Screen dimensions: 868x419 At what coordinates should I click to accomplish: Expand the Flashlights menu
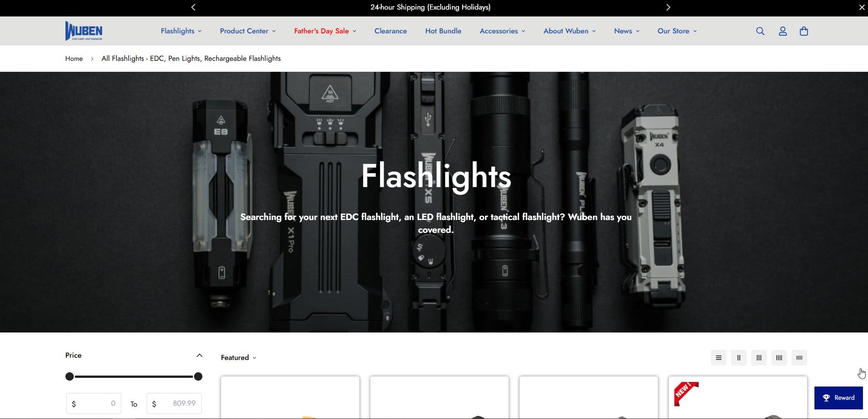click(x=181, y=31)
